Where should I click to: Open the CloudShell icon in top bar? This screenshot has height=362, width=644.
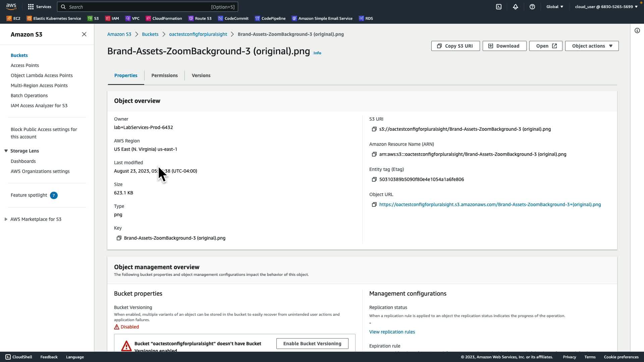(499, 7)
